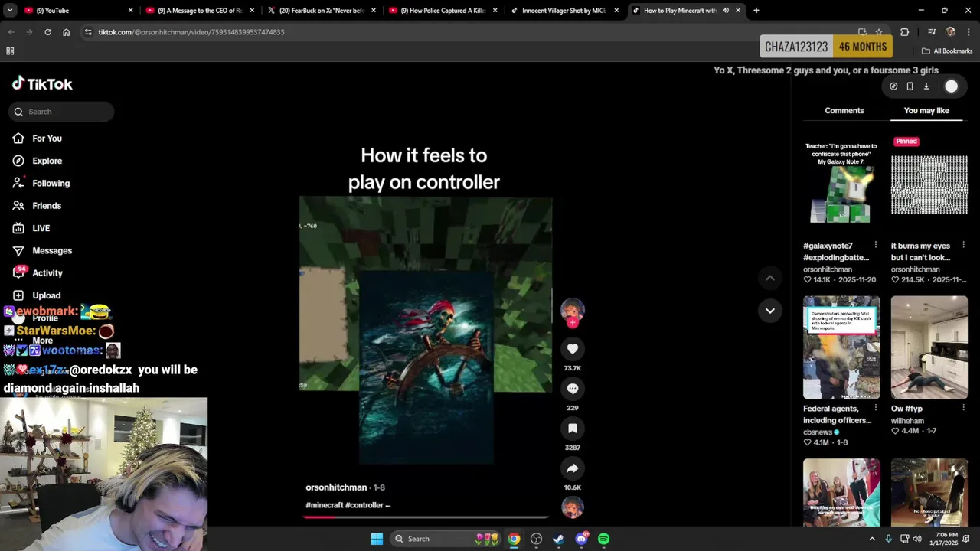This screenshot has width=980, height=551.
Task: Click the TikTok search field
Action: coord(61,112)
